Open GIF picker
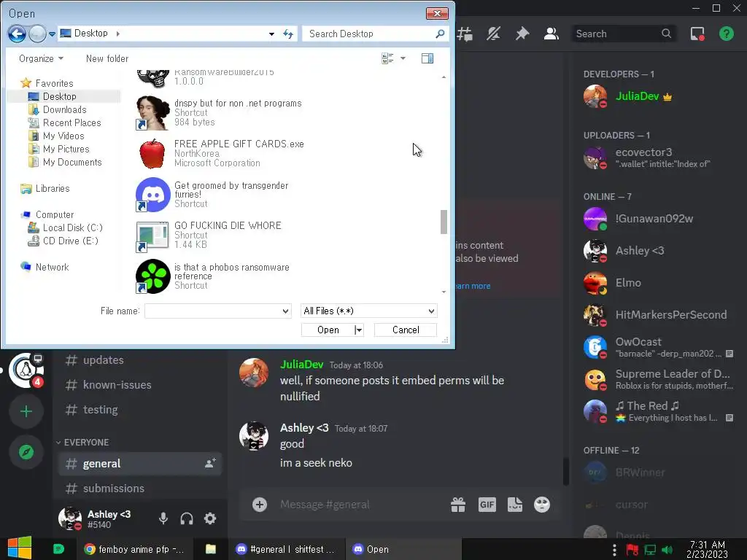 pyautogui.click(x=487, y=505)
